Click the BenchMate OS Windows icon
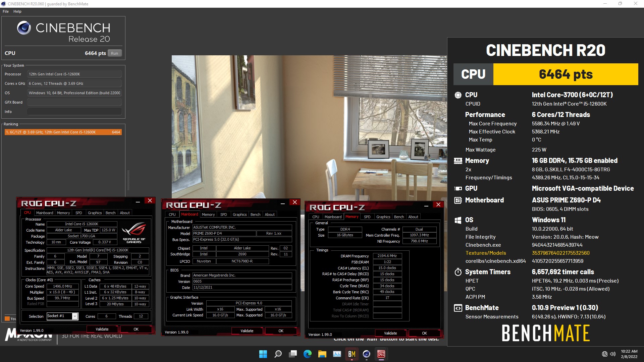644x362 pixels. tap(458, 220)
